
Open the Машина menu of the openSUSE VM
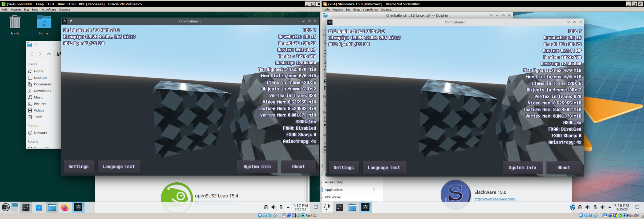pos(16,10)
